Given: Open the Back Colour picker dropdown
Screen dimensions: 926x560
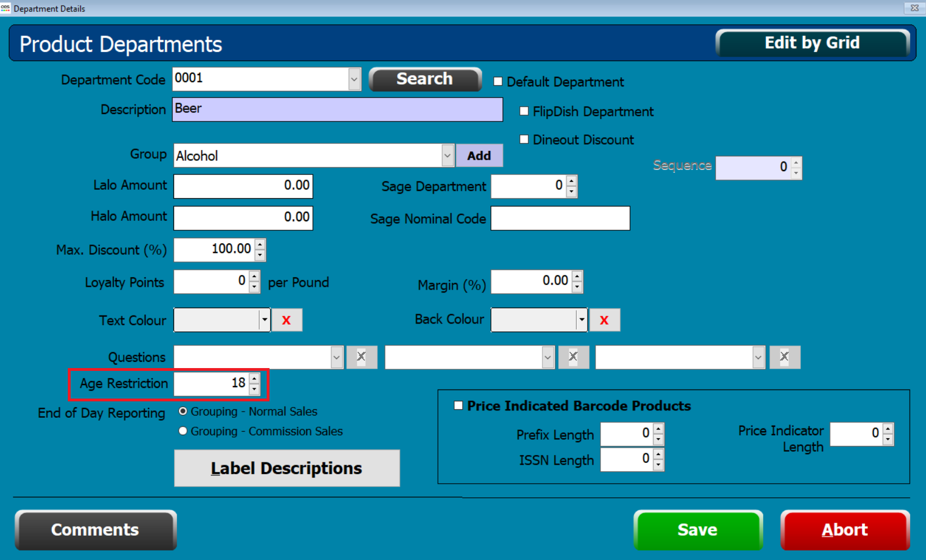Looking at the screenshot, I should pyautogui.click(x=581, y=320).
